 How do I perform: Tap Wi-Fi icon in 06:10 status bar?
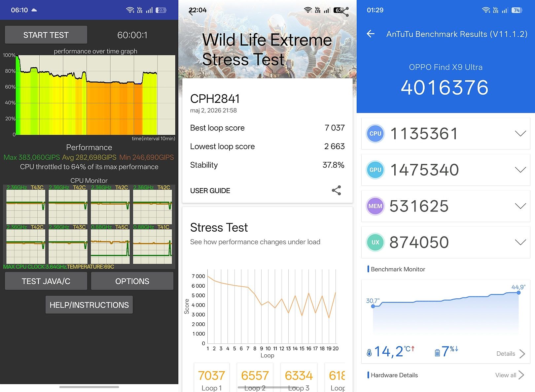(130, 10)
